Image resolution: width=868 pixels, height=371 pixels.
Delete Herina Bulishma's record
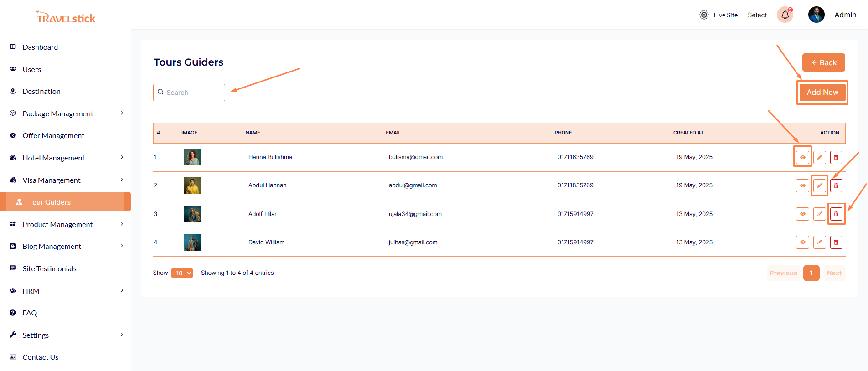836,157
